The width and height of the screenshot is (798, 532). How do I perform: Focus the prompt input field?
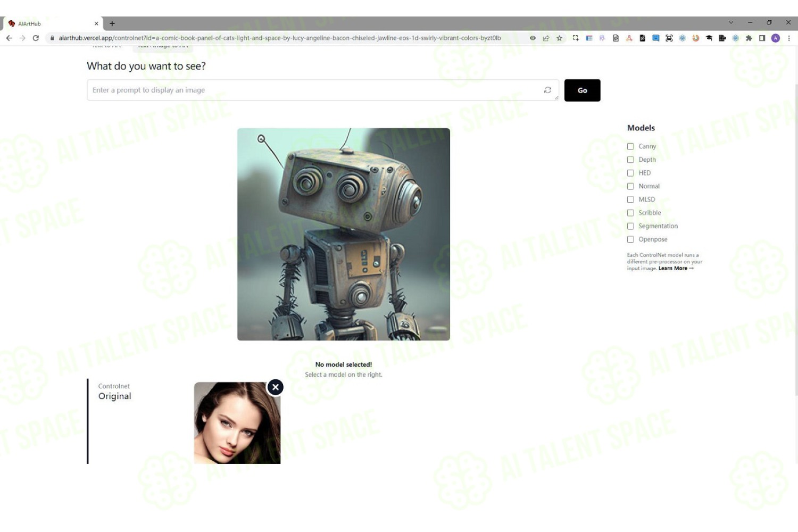[x=322, y=90]
